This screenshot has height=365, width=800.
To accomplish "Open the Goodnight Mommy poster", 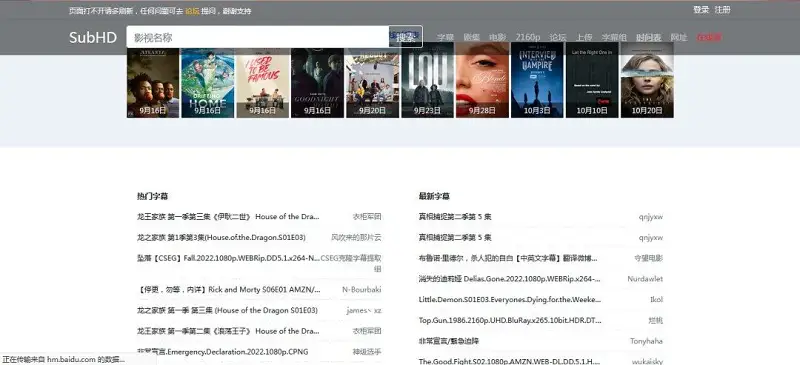I will pyautogui.click(x=317, y=83).
